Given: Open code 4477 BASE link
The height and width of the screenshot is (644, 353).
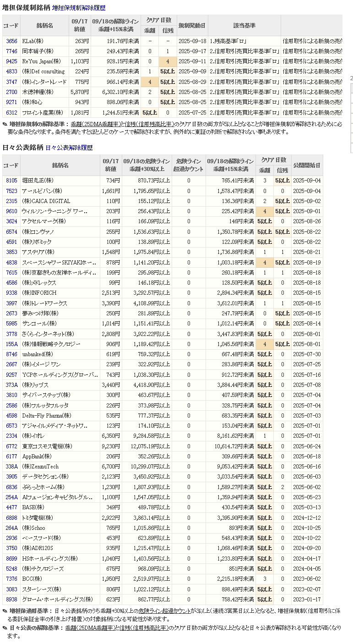Looking at the screenshot, I should 11,507.
